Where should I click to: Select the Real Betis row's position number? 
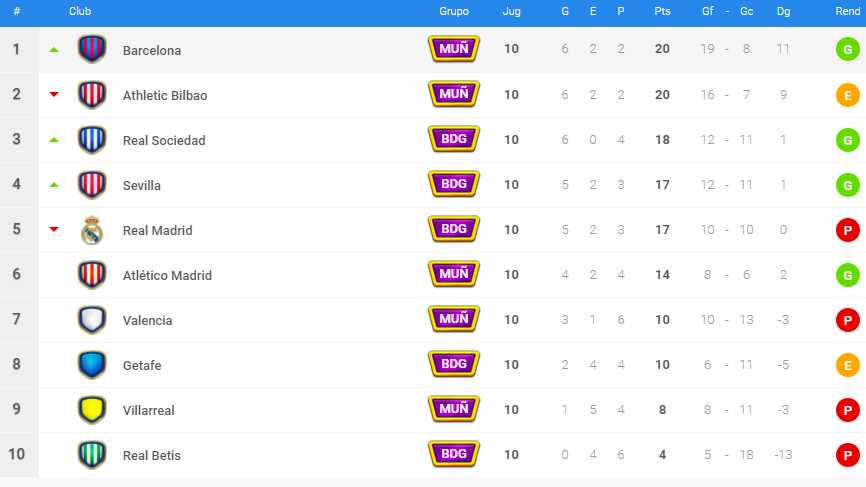coord(17,454)
